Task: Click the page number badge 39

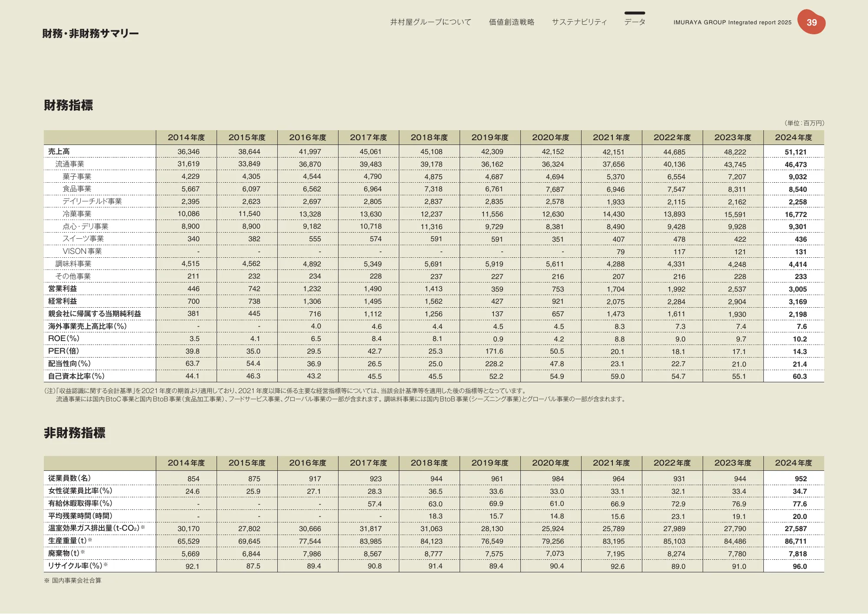Action: [812, 22]
